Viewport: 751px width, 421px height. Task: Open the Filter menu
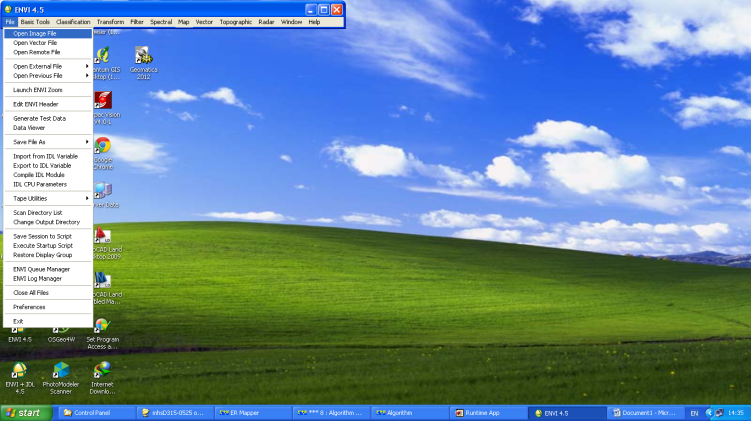click(x=137, y=22)
